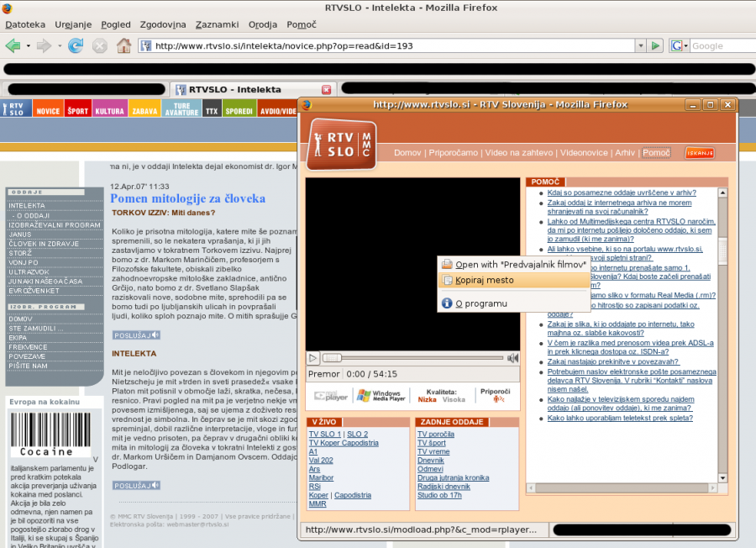
Task: Choose Open with "Predvajalnik filmov"
Action: pos(514,265)
